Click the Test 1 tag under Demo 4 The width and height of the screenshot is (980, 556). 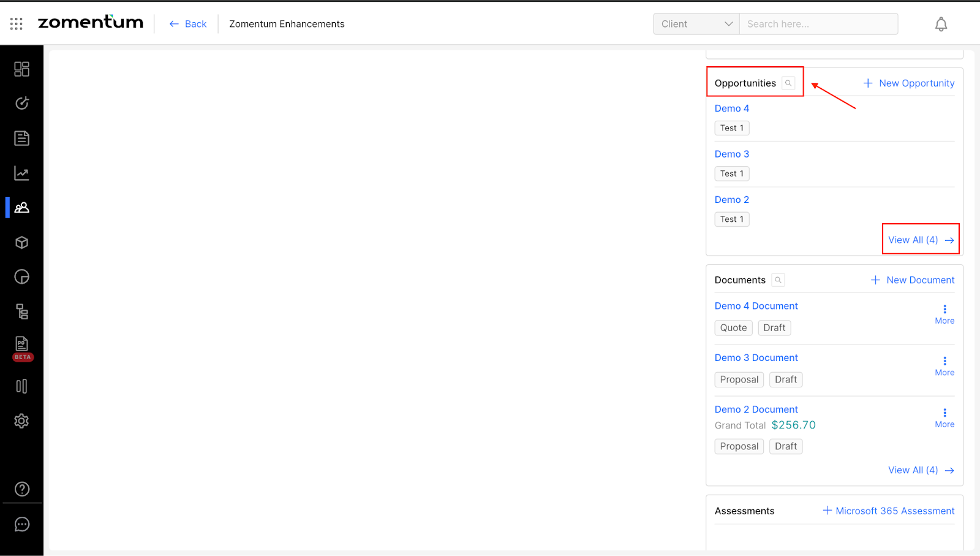[x=732, y=128]
